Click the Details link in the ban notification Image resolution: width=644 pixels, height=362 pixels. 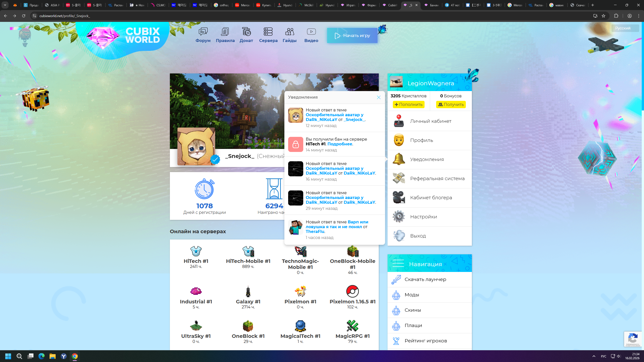pos(339,144)
